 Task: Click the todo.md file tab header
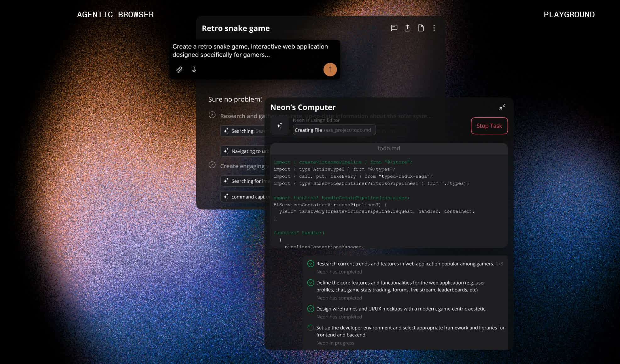[389, 148]
